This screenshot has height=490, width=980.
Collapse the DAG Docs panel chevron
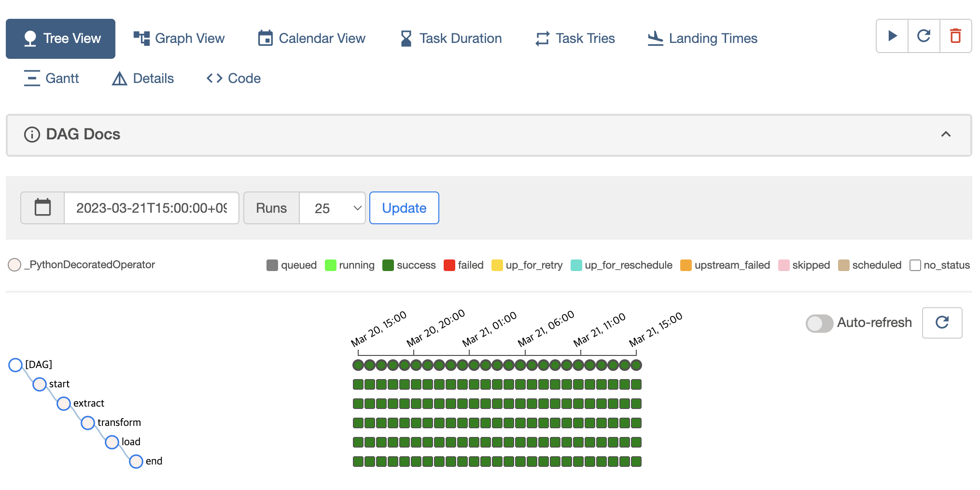pyautogui.click(x=946, y=135)
